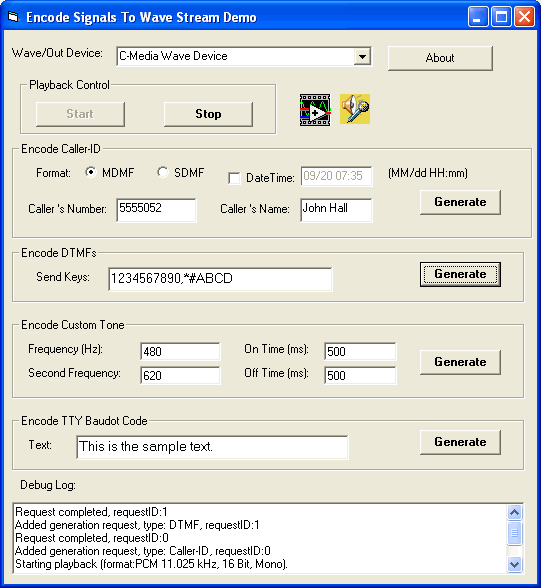The height and width of the screenshot is (588, 541).
Task: Click the waveform filmstrip icon
Action: tap(315, 110)
